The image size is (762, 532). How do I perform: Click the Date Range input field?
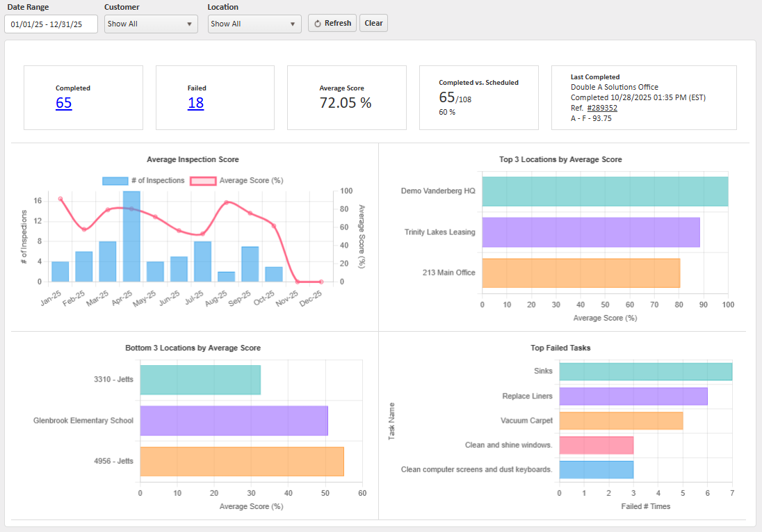pos(51,24)
